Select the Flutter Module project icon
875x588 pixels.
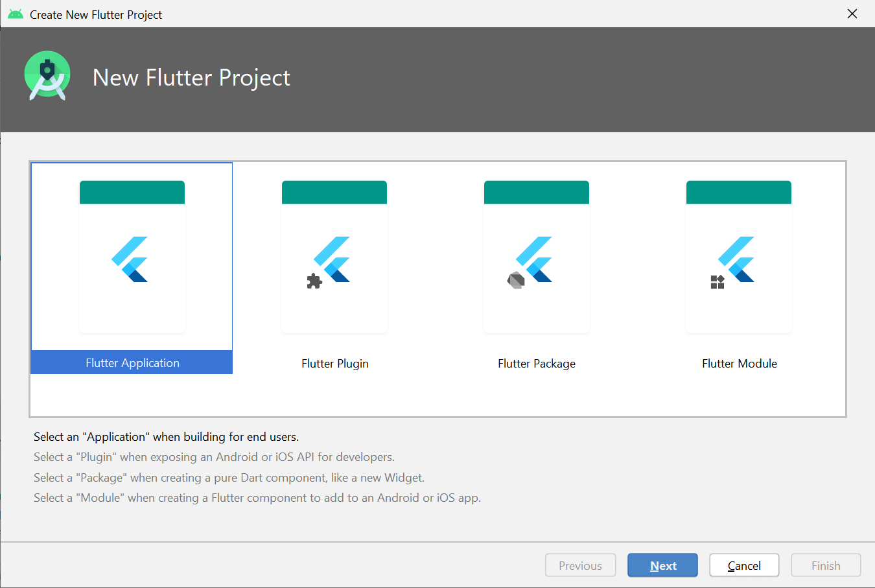739,256
